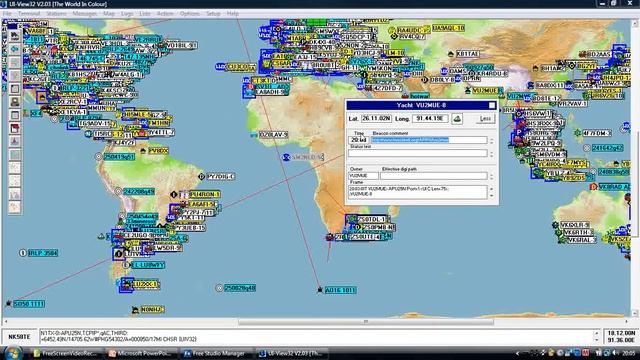Click the right arrow of horizontal scrollbar
Image resolution: width=640 pixels, height=360 pixels.
(627, 322)
